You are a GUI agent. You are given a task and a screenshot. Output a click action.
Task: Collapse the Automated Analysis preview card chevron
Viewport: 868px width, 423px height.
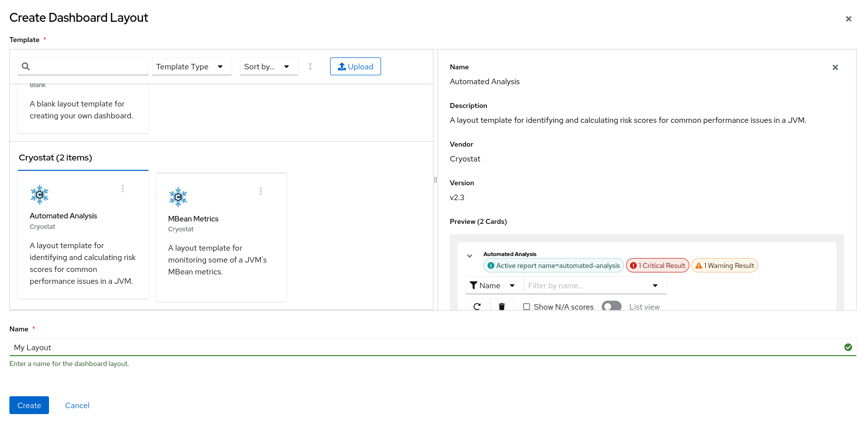[x=470, y=256]
